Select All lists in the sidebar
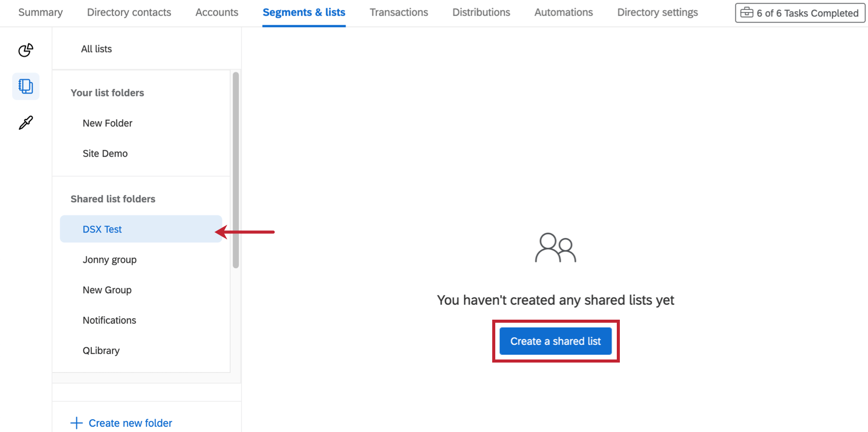This screenshot has width=868, height=432. pyautogui.click(x=97, y=49)
